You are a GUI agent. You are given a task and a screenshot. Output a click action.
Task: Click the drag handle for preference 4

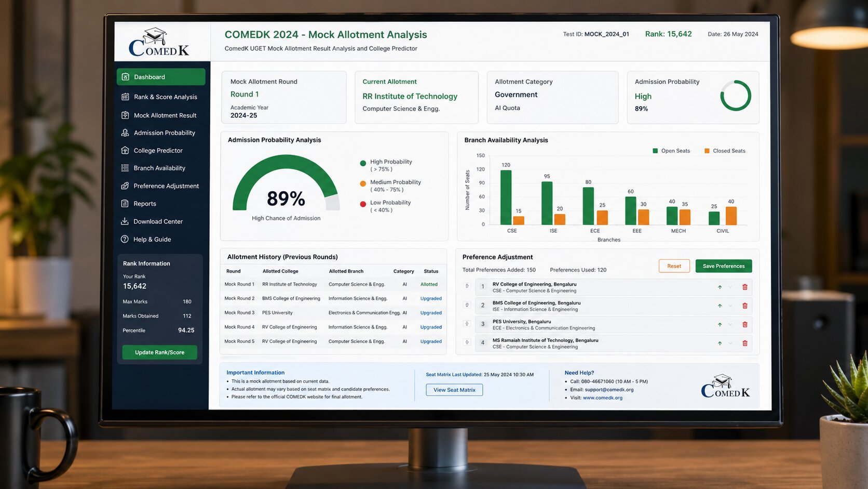coord(467,342)
